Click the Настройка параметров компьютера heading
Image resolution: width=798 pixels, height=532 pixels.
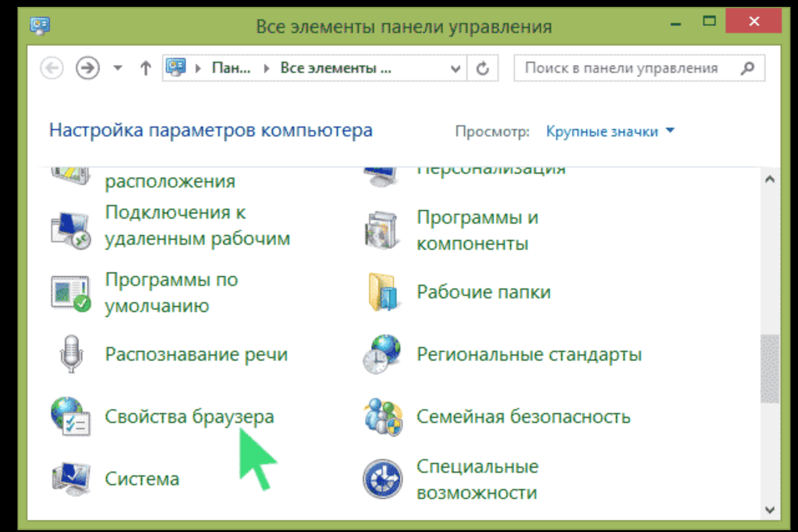211,131
